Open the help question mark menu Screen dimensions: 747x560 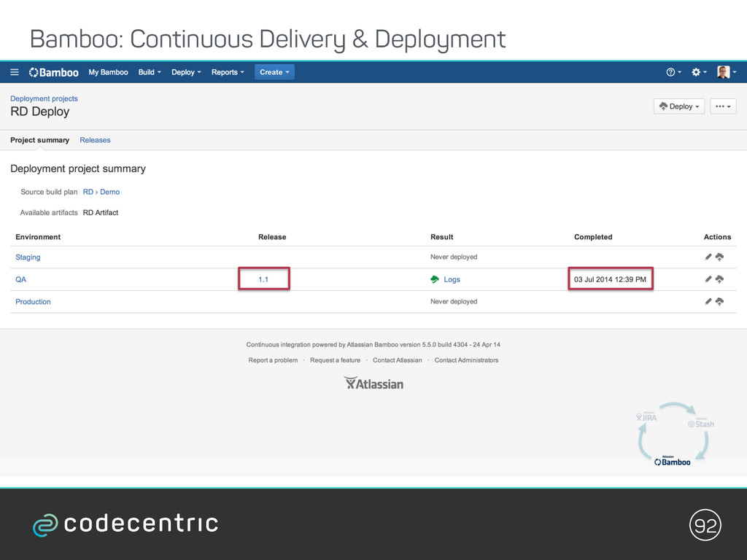673,72
